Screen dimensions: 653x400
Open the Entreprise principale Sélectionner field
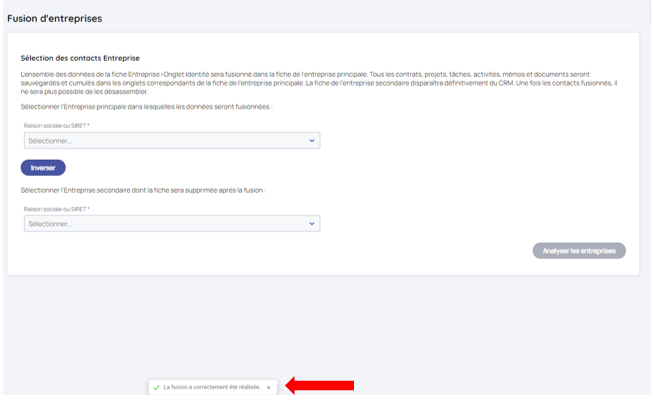171,141
